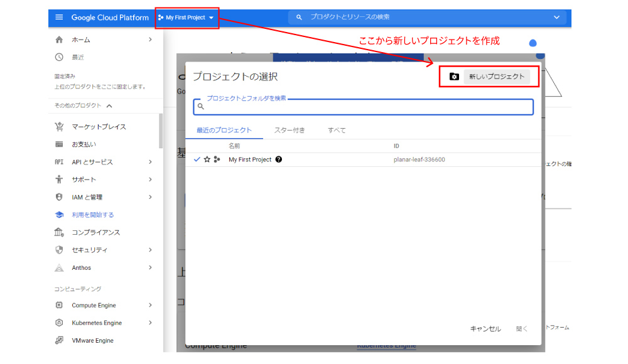Expand the Compute Engine submenu chevron
This screenshot has width=628, height=364.
coord(150,305)
